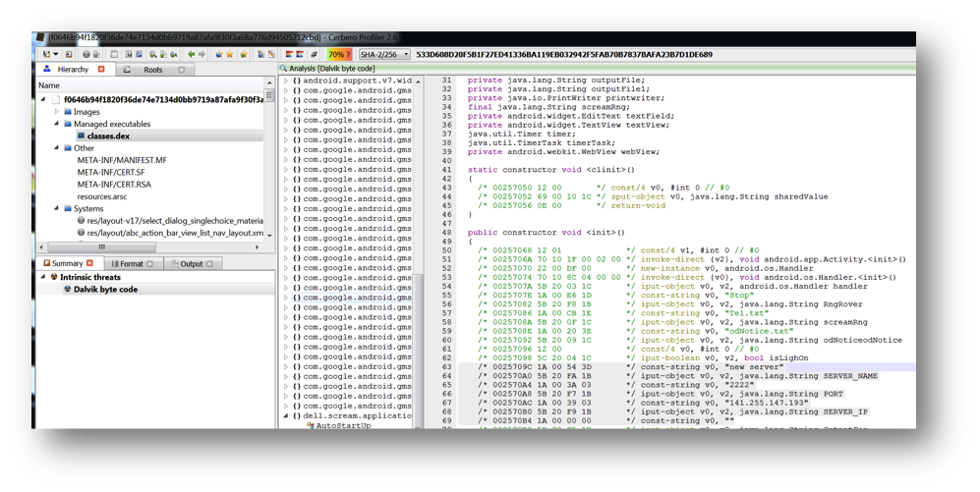Viewport: 980px width, 492px height.
Task: Click the save disk toolbar icon
Action: pyautogui.click(x=47, y=54)
